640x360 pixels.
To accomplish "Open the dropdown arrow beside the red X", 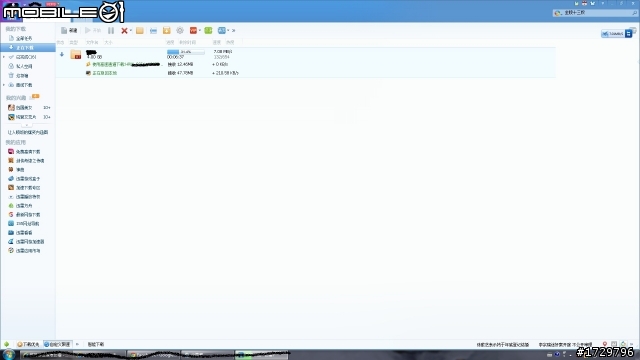I will (x=131, y=31).
